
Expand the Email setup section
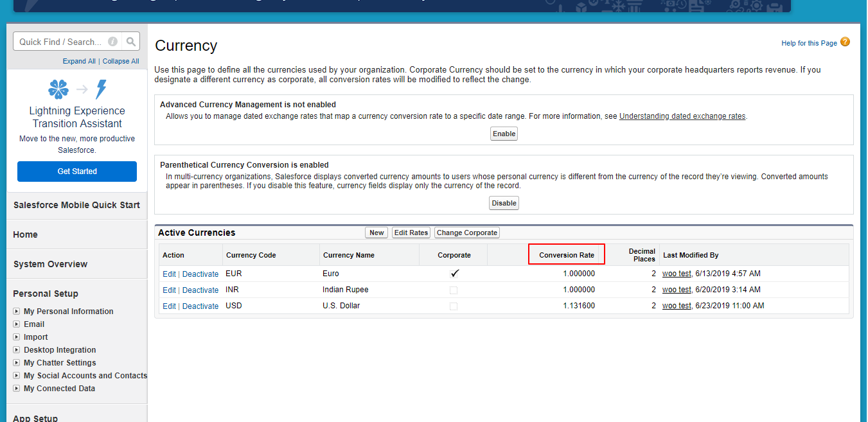click(17, 324)
